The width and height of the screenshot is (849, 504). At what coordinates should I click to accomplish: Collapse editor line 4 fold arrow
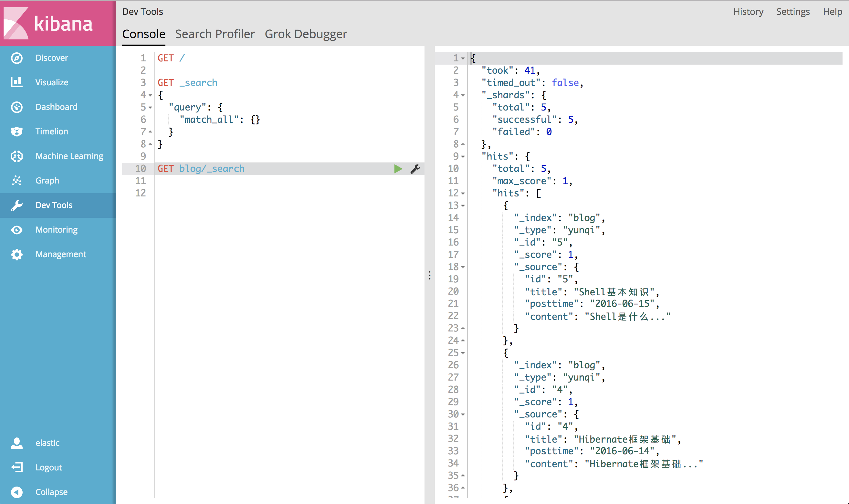(x=150, y=95)
